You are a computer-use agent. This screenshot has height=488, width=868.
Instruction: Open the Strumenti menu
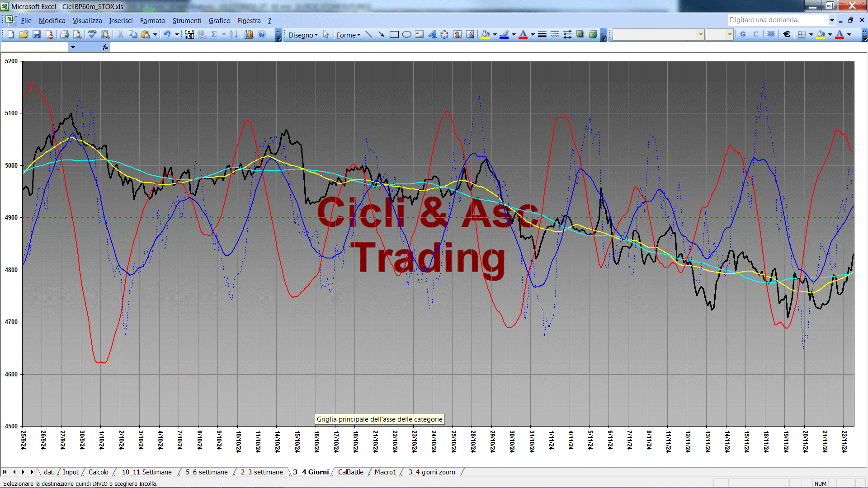[x=187, y=21]
